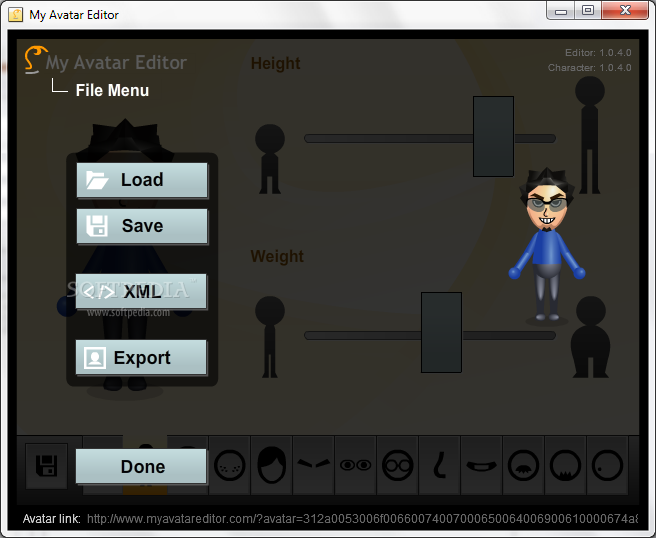The width and height of the screenshot is (656, 538).
Task: Click the Character: 1.0.4.0 version text
Action: (589, 68)
